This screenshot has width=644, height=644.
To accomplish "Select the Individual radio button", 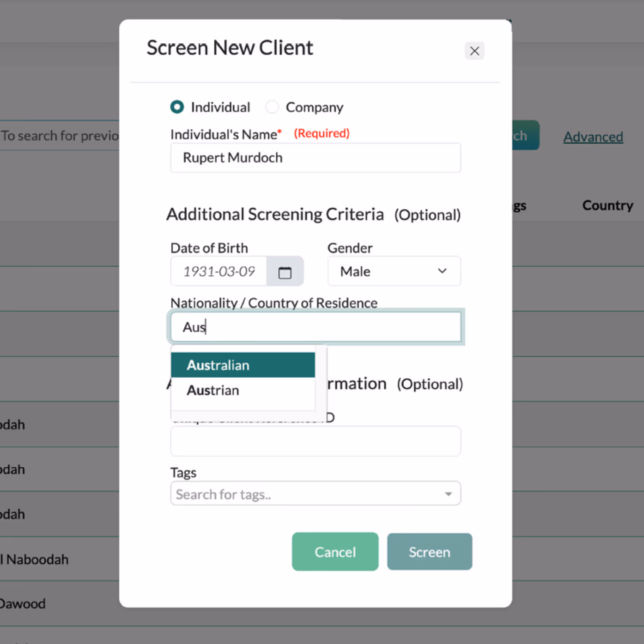I will (x=177, y=107).
